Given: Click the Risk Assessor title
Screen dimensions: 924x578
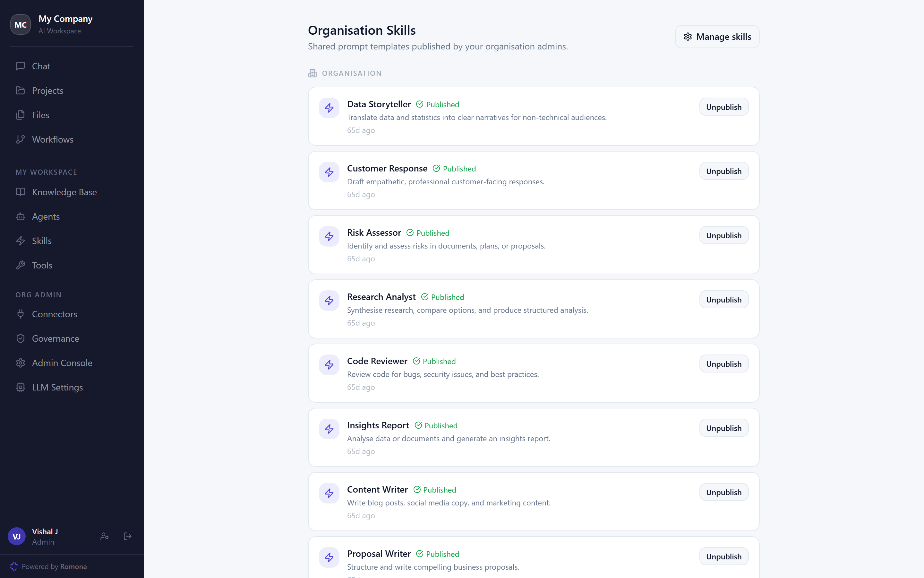Looking at the screenshot, I should point(374,232).
